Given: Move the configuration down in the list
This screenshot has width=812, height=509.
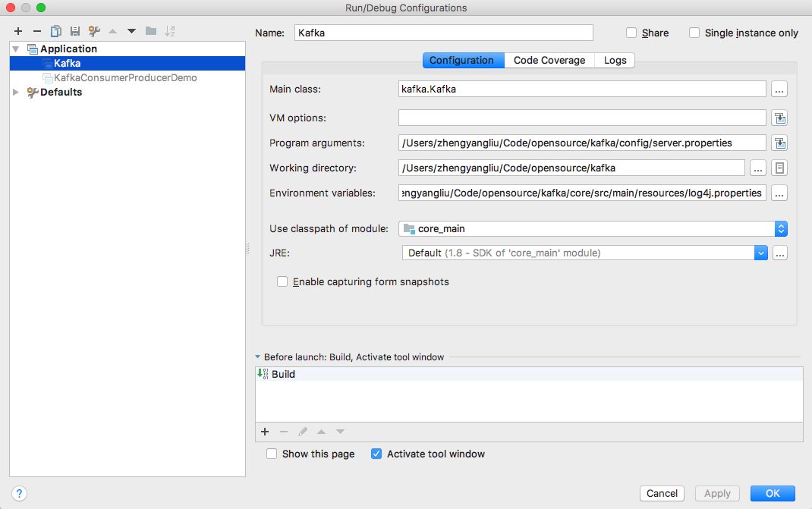Looking at the screenshot, I should click(x=131, y=32).
